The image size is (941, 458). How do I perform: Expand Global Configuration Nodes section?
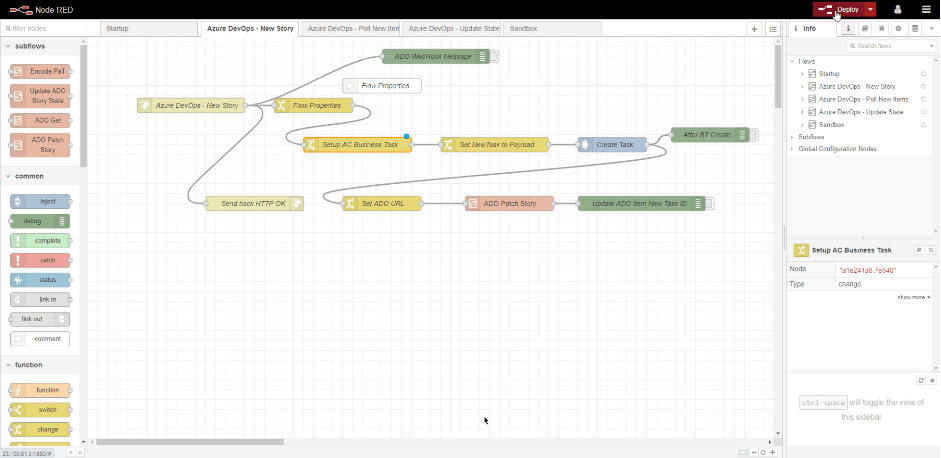tap(792, 149)
